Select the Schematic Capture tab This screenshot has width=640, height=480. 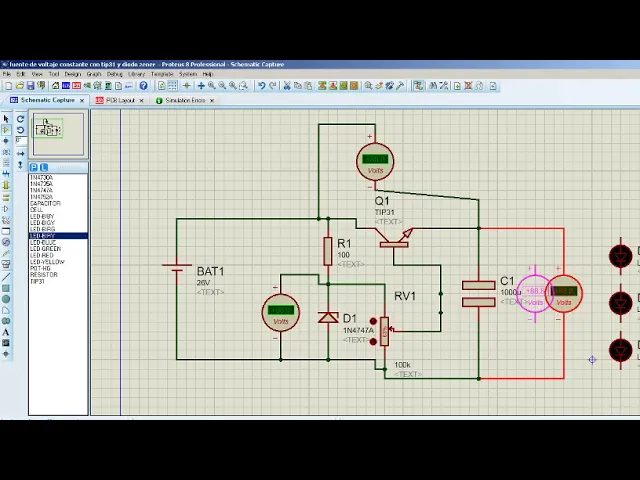pyautogui.click(x=47, y=100)
